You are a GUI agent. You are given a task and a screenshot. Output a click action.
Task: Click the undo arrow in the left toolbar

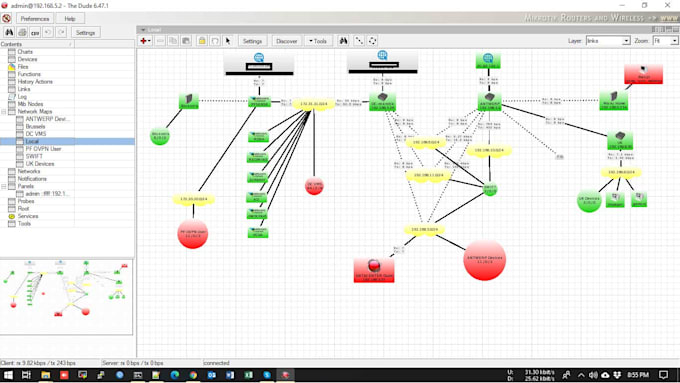[x=48, y=33]
